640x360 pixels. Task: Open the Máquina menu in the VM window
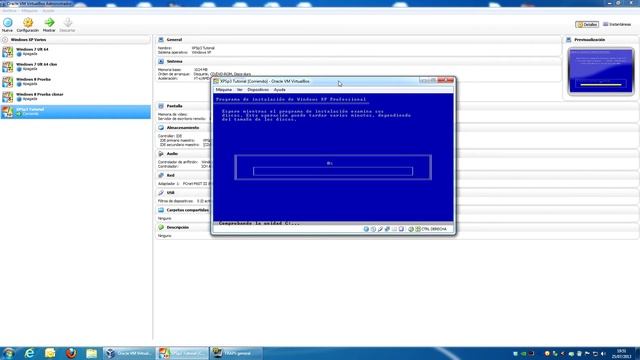point(224,89)
